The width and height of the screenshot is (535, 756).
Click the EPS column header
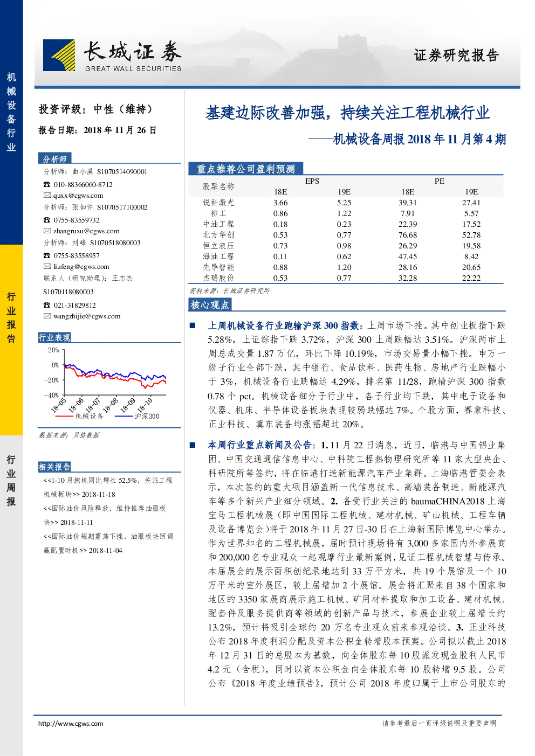pyautogui.click(x=312, y=181)
